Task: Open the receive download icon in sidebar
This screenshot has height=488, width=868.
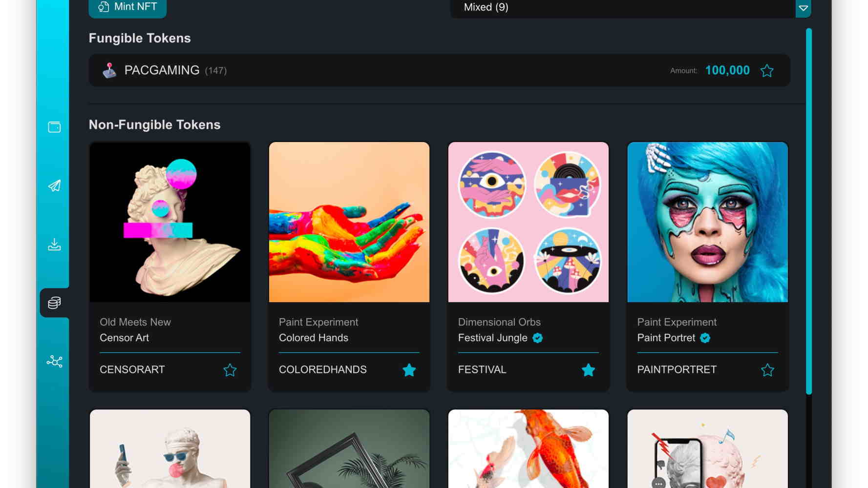Action: click(54, 244)
